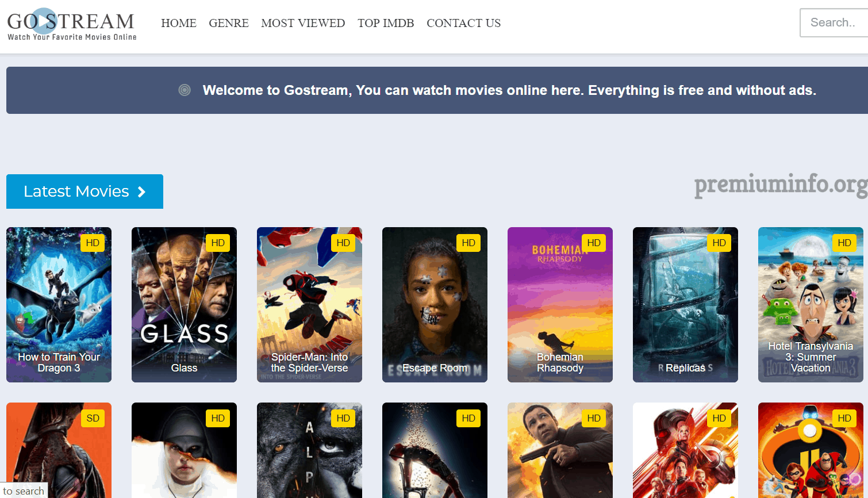
Task: Click HD badge on Replicas poster
Action: [x=719, y=243]
